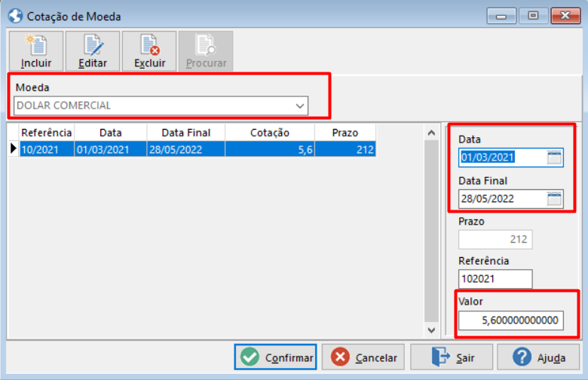Image resolution: width=588 pixels, height=380 pixels.
Task: Open help with the Ajuda button
Action: pyautogui.click(x=538, y=357)
